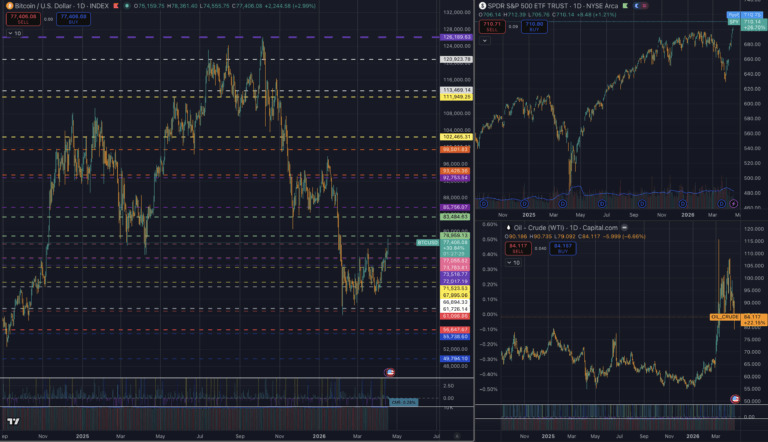Select the orange 99,501.83 price level label
Screen dimensions: 768x442
point(456,149)
